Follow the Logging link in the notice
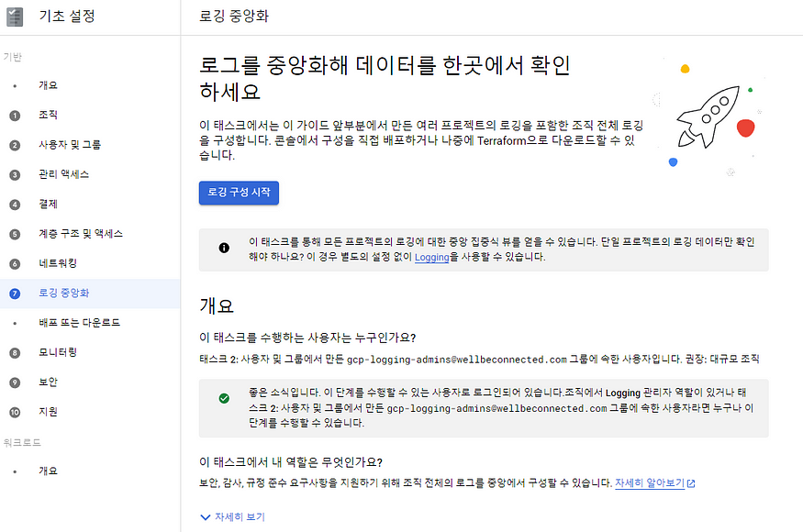The image size is (803, 532). [x=431, y=257]
